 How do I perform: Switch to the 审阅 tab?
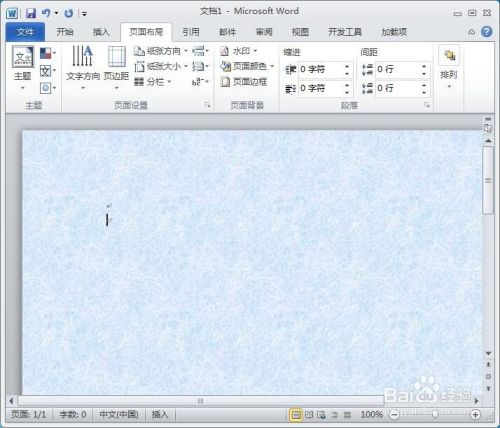click(264, 32)
